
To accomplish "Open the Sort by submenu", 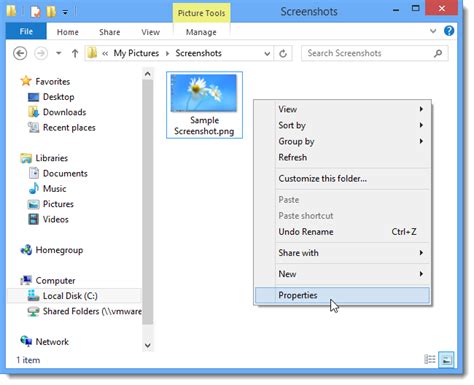I will tap(343, 125).
